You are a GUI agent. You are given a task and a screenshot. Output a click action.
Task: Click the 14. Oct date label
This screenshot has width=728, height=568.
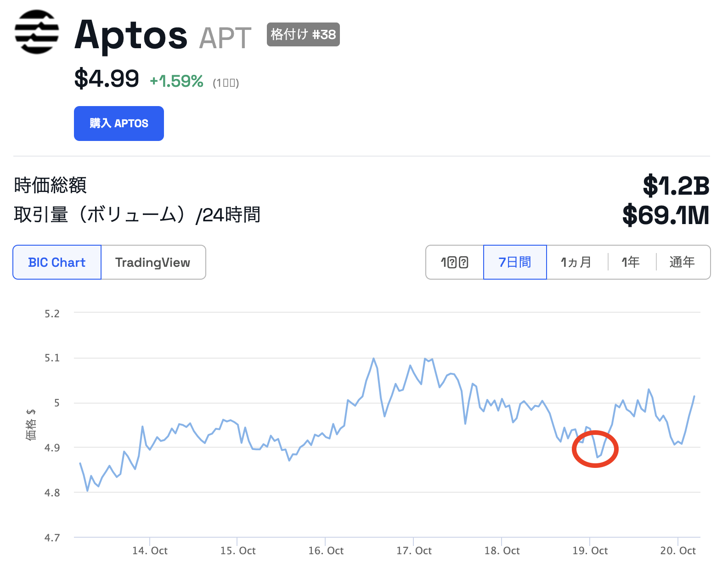(150, 551)
